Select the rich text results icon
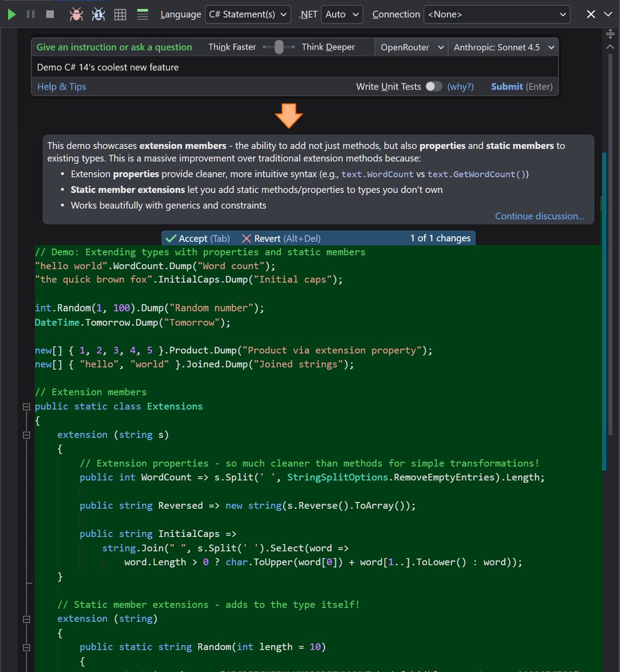The width and height of the screenshot is (620, 672). coord(142,14)
